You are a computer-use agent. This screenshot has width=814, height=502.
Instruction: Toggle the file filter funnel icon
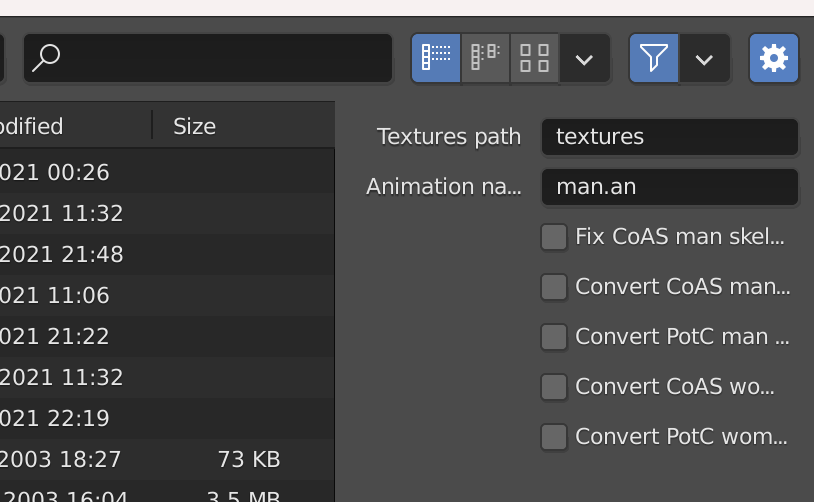point(654,59)
